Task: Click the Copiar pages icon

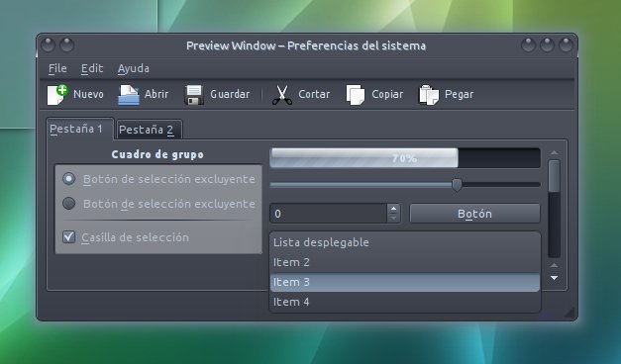Action: coord(356,95)
